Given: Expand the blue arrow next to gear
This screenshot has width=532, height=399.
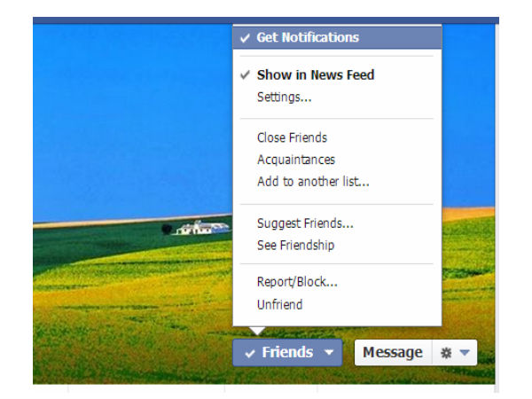Looking at the screenshot, I should pos(465,353).
